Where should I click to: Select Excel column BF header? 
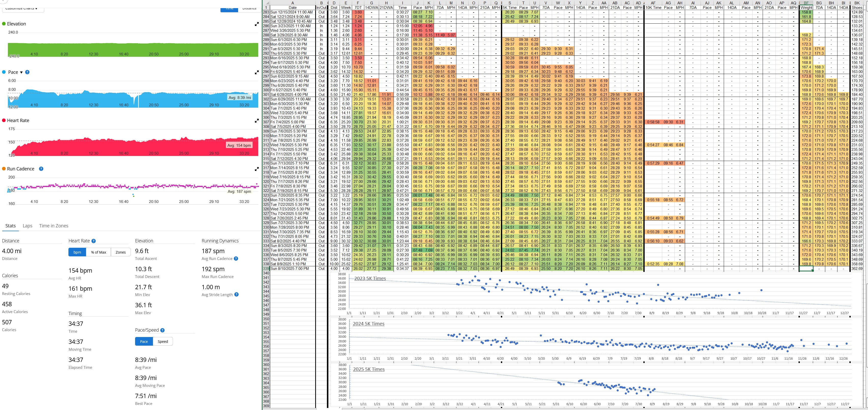tap(806, 3)
